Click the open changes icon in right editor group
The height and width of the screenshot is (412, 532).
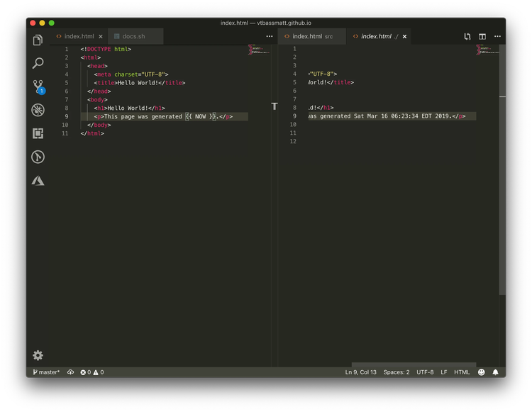467,37
